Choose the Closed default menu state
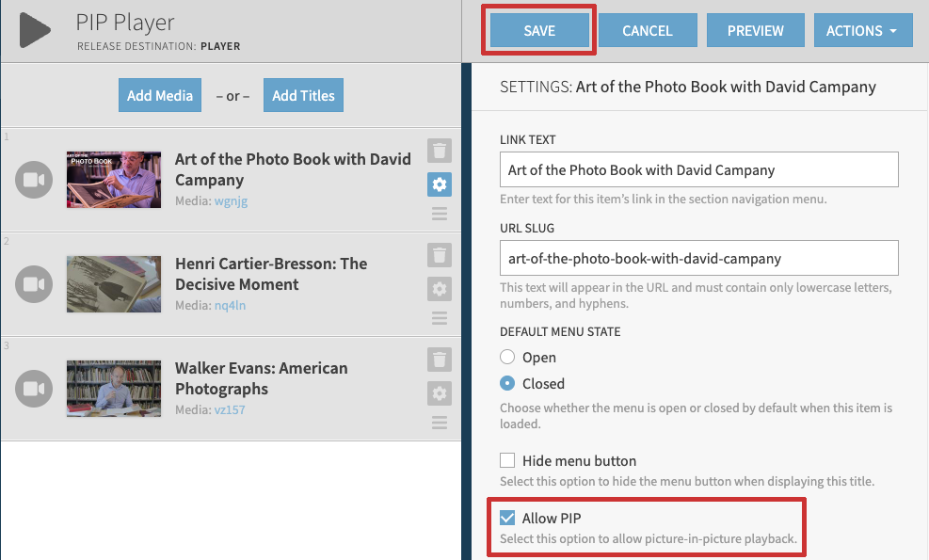Screen dimensions: 929x560 (508, 384)
